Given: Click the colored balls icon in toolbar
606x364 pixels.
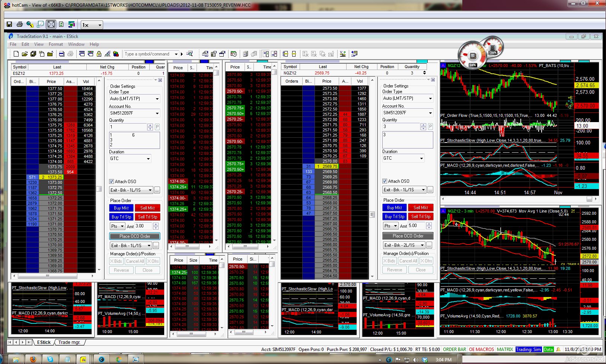Looking at the screenshot, I should pos(116,54).
